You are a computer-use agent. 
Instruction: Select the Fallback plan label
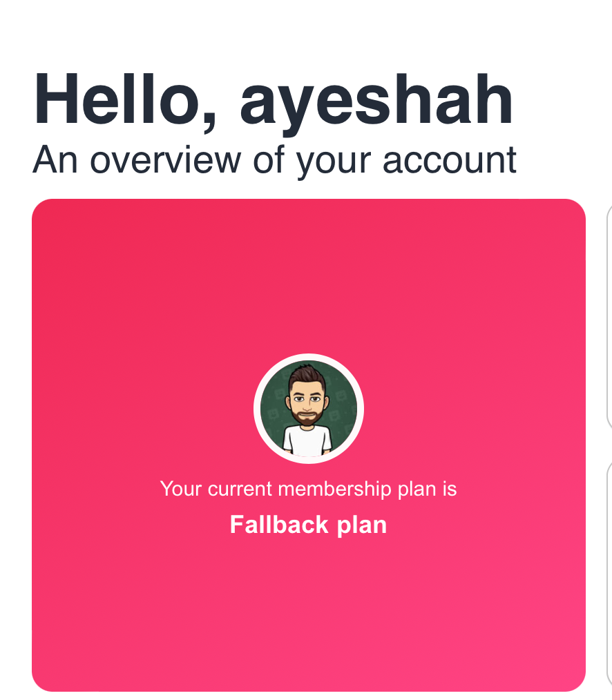point(308,525)
